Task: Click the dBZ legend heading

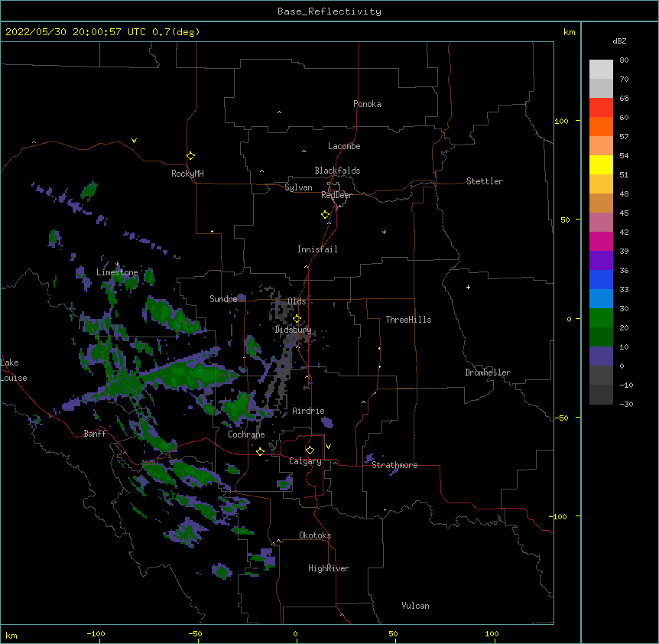Action: (619, 41)
